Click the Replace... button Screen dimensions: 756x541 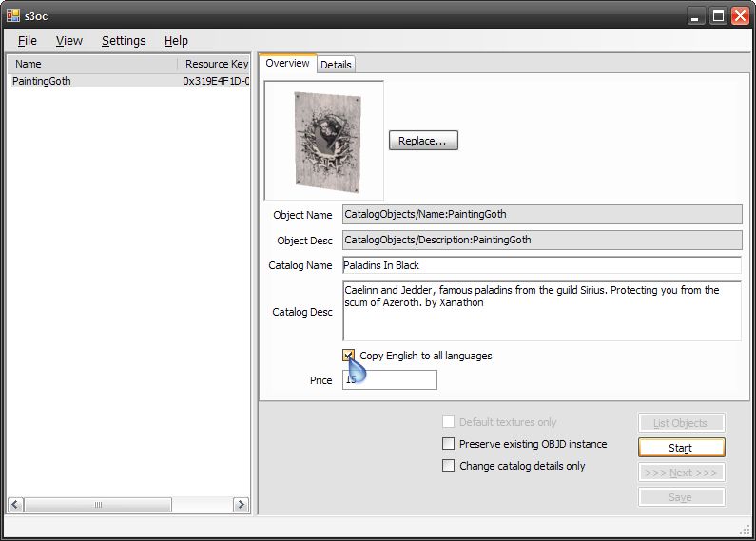423,141
